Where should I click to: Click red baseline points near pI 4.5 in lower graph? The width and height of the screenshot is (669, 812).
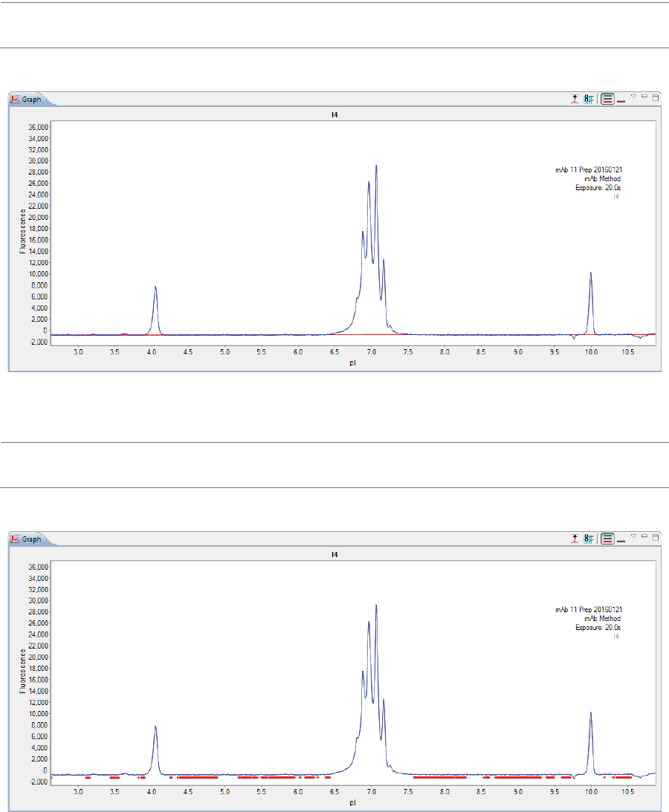click(x=198, y=777)
